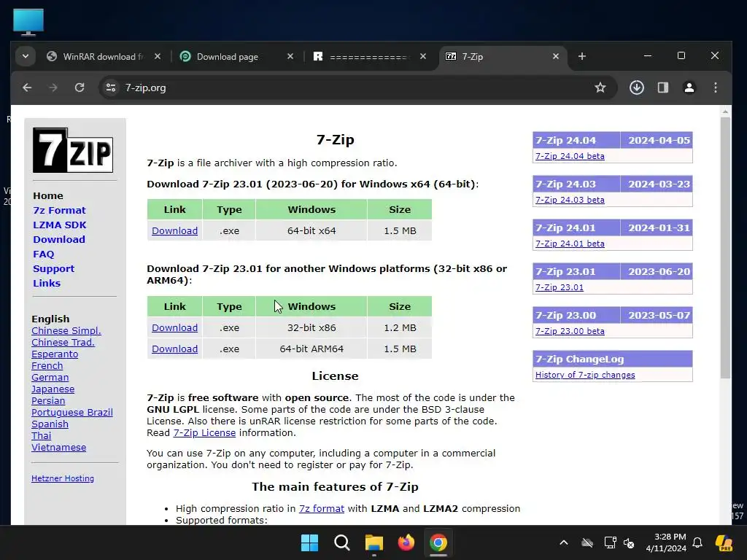Screen dimensions: 747x560
Task: Open 7-Zip 23.01 release link
Action: pyautogui.click(x=560, y=287)
